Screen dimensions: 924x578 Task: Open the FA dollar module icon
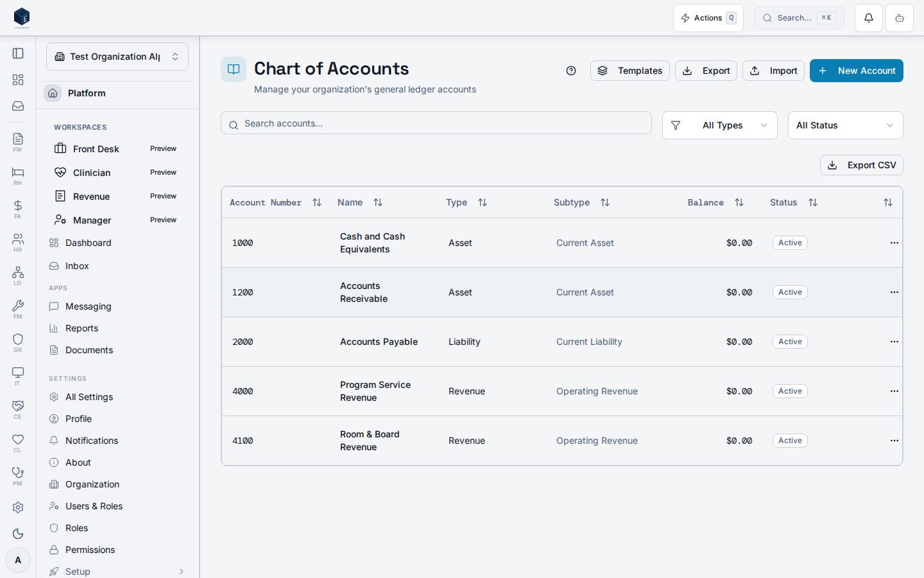point(18,209)
